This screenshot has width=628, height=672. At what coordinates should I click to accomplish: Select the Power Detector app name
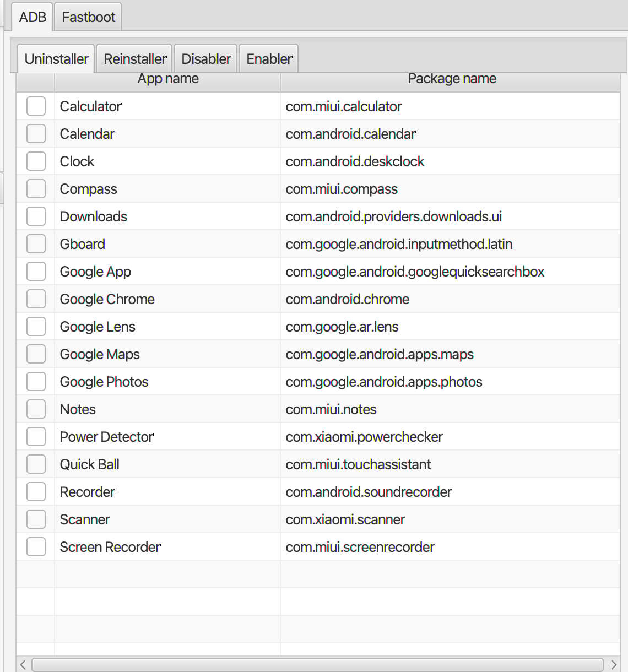106,437
